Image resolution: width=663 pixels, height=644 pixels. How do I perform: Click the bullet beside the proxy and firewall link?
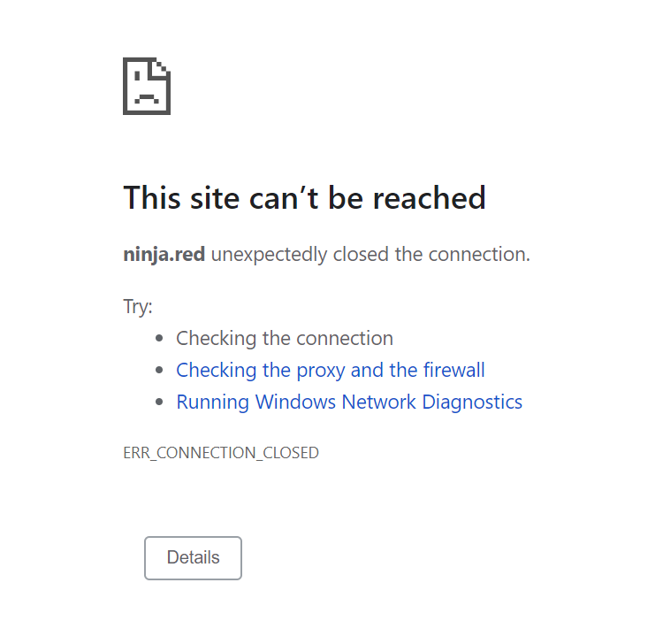pos(159,371)
